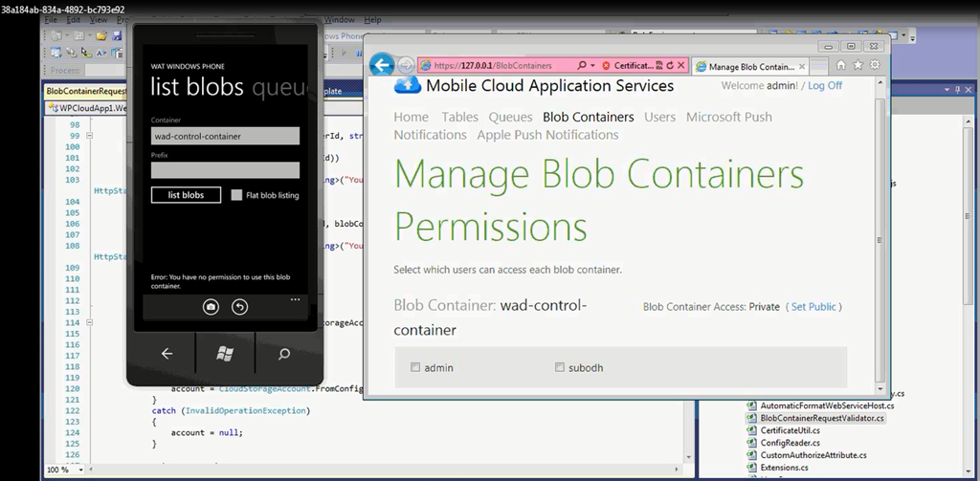Open the Add Item button dropdown arrow
980x481 pixels.
coord(90,36)
